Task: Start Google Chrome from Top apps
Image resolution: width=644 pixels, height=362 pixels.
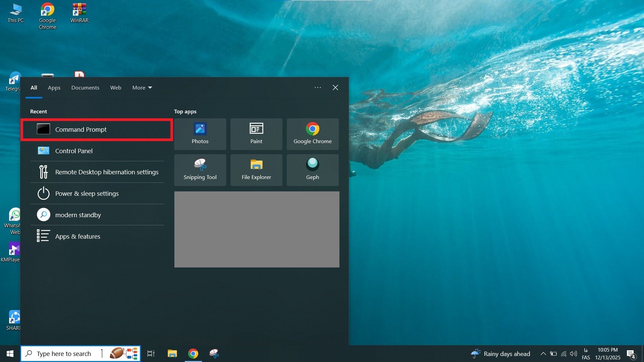Action: point(313,134)
